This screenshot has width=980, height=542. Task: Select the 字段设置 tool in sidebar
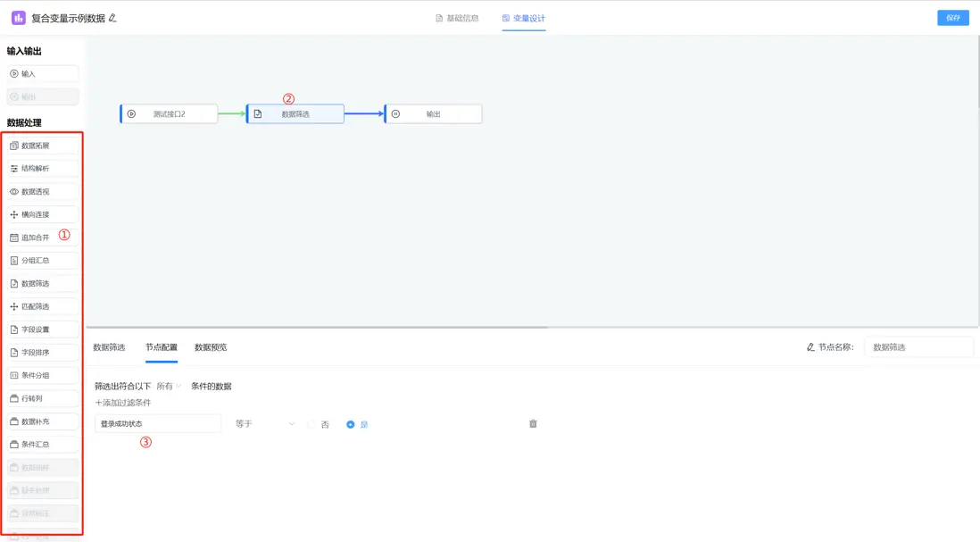(x=43, y=329)
